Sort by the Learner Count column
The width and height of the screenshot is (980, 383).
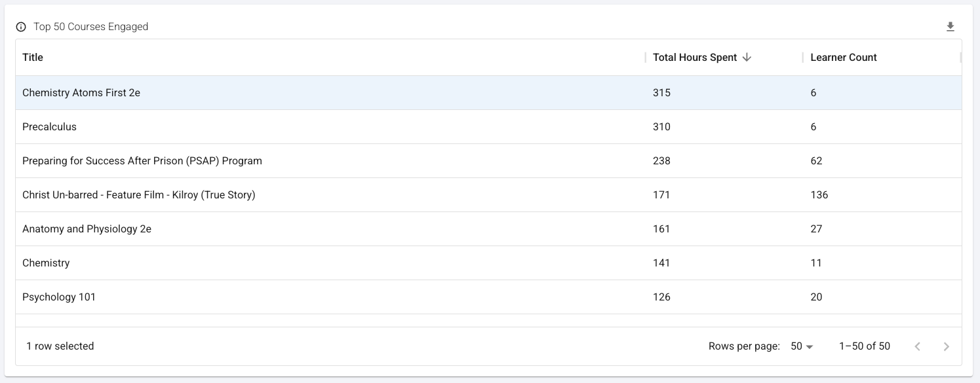point(843,58)
